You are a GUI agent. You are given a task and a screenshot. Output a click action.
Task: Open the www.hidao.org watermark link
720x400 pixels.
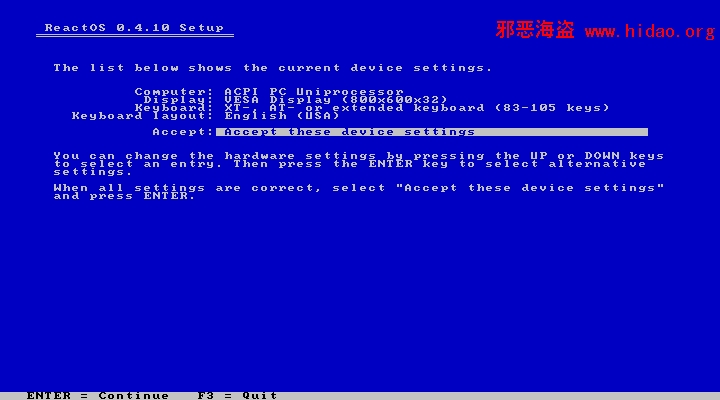pos(650,31)
